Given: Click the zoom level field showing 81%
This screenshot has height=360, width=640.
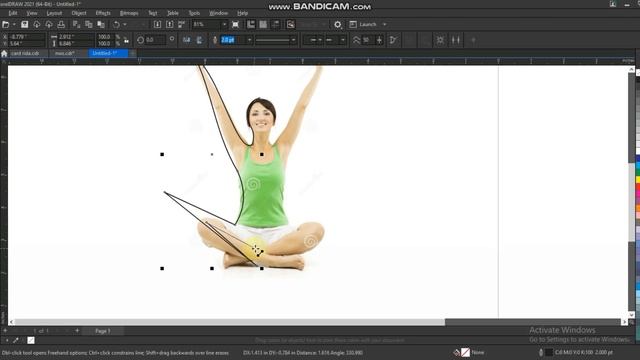Looking at the screenshot, I should [x=206, y=24].
